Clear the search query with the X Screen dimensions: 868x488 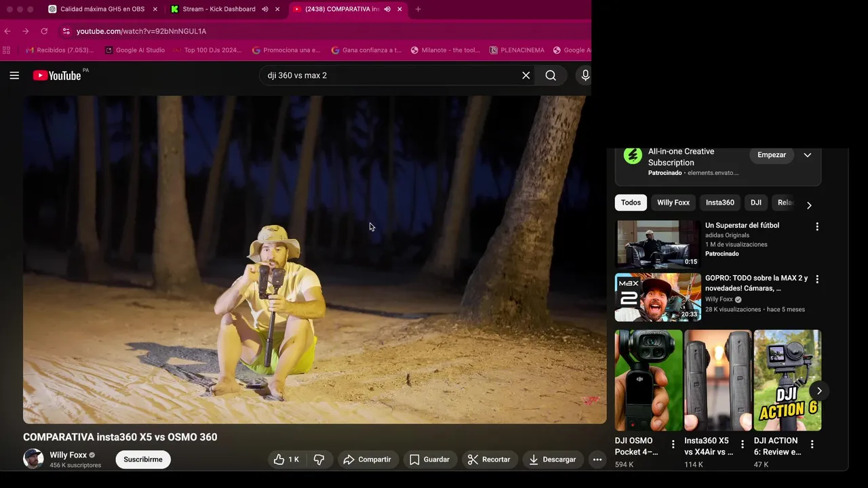526,75
